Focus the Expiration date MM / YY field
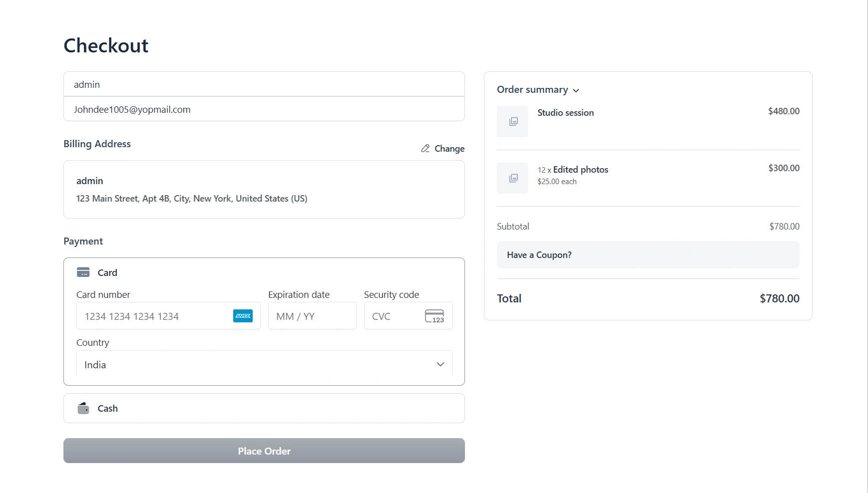Screen dimensions: 868x493 (x=312, y=316)
